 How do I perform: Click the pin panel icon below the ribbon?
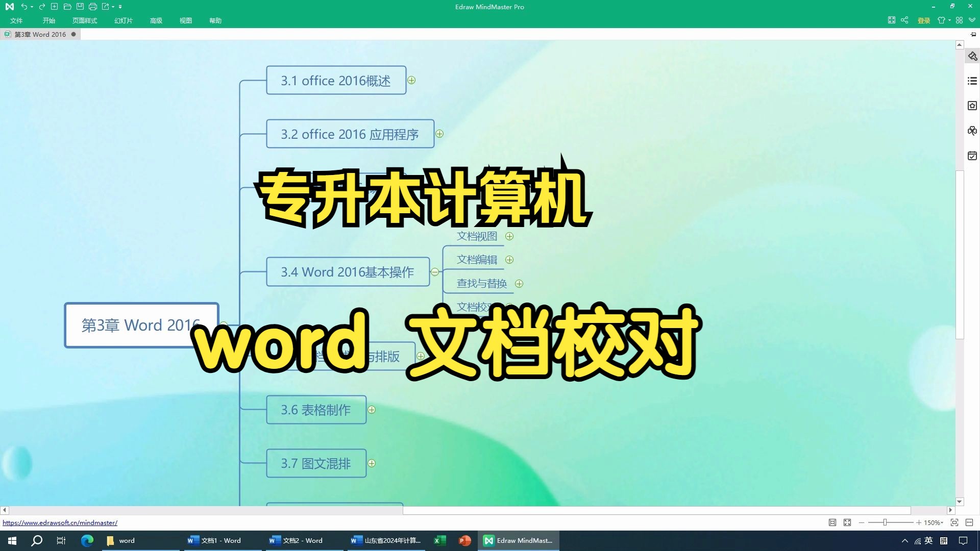(x=973, y=34)
